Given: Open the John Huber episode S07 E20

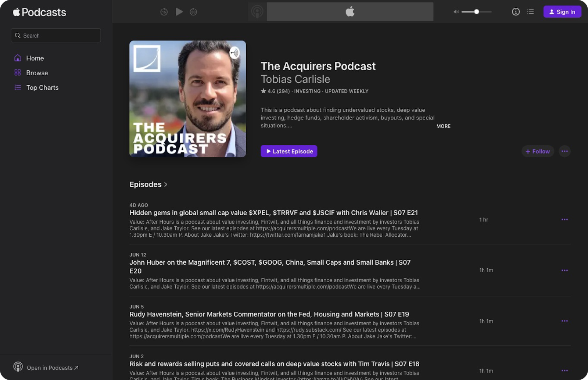Looking at the screenshot, I should 270,267.
